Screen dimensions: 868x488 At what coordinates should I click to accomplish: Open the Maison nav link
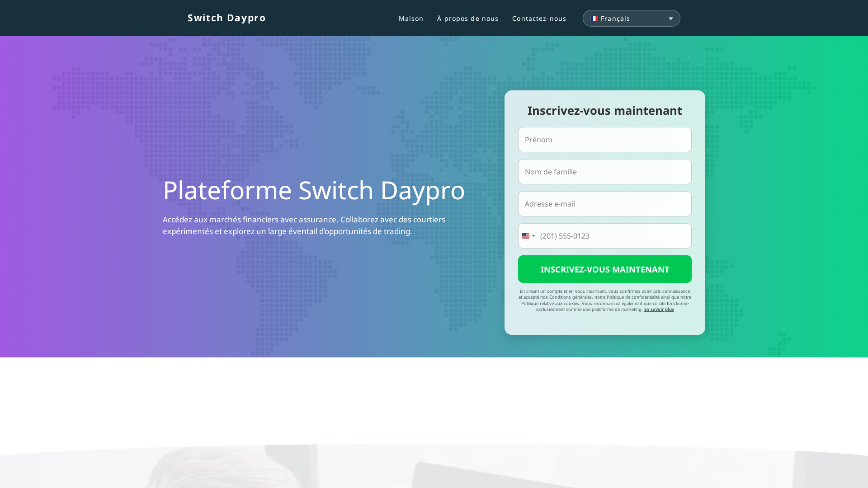[x=411, y=19]
